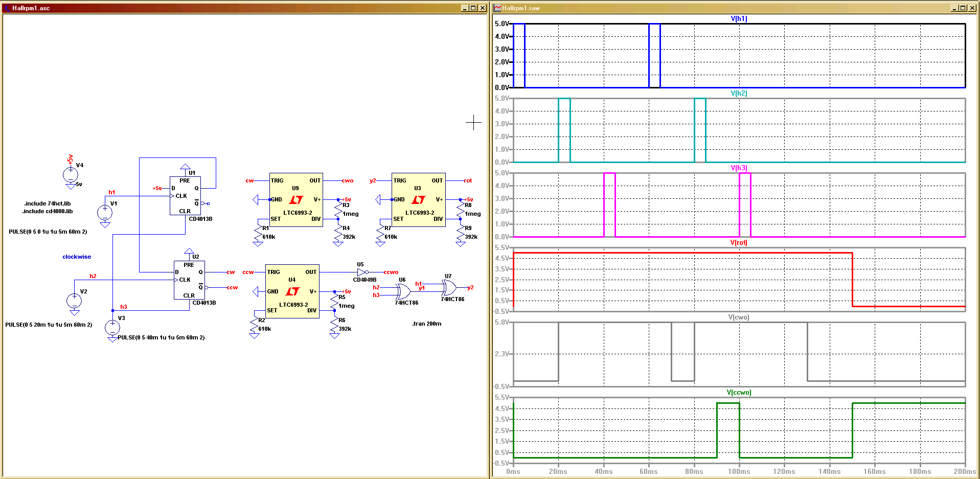Screen dimensions: 980x479
Task: Click the 100ms time axis label
Action: 739,471
